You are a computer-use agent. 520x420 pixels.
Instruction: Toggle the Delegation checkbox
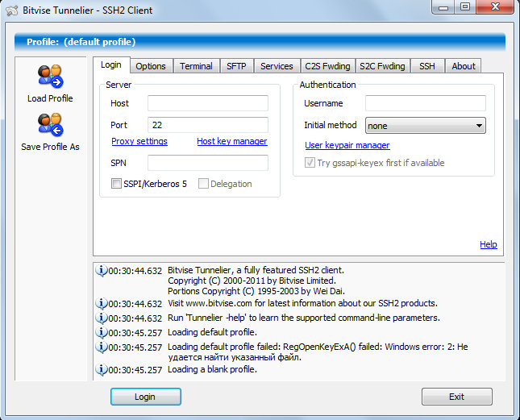point(203,183)
